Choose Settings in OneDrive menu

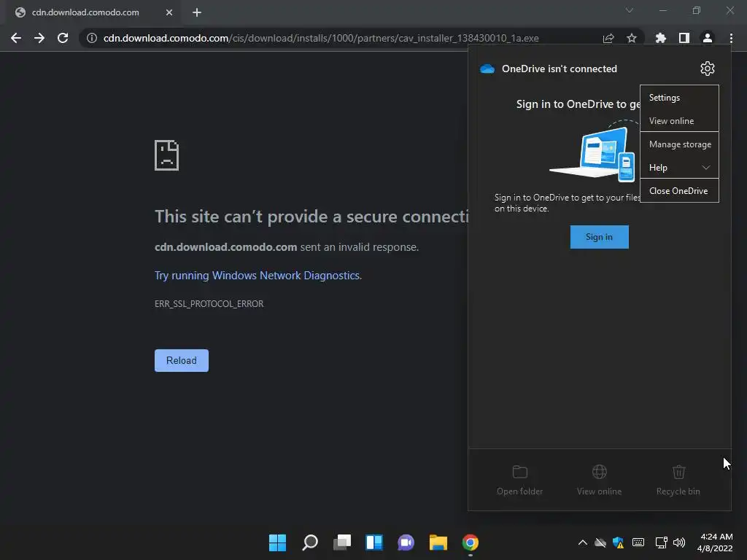pos(679,98)
